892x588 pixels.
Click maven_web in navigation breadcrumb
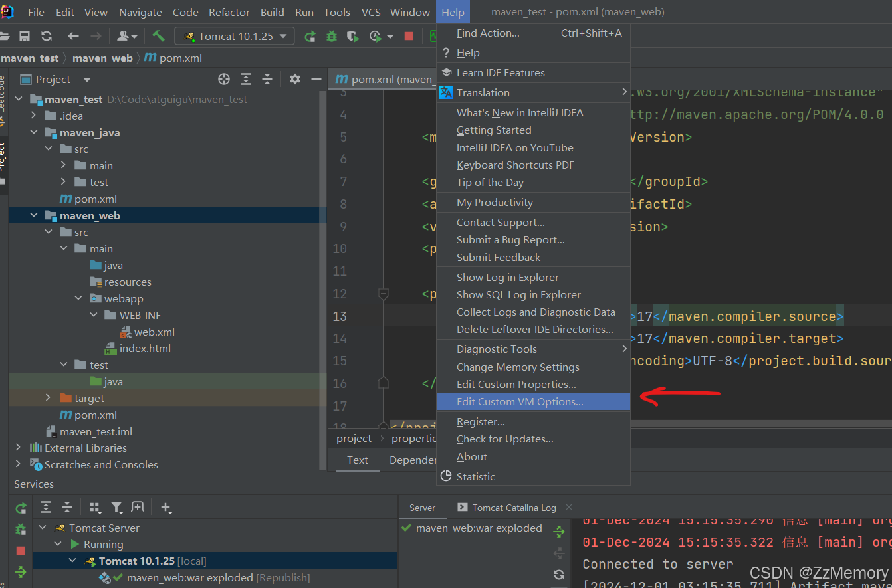(102, 58)
